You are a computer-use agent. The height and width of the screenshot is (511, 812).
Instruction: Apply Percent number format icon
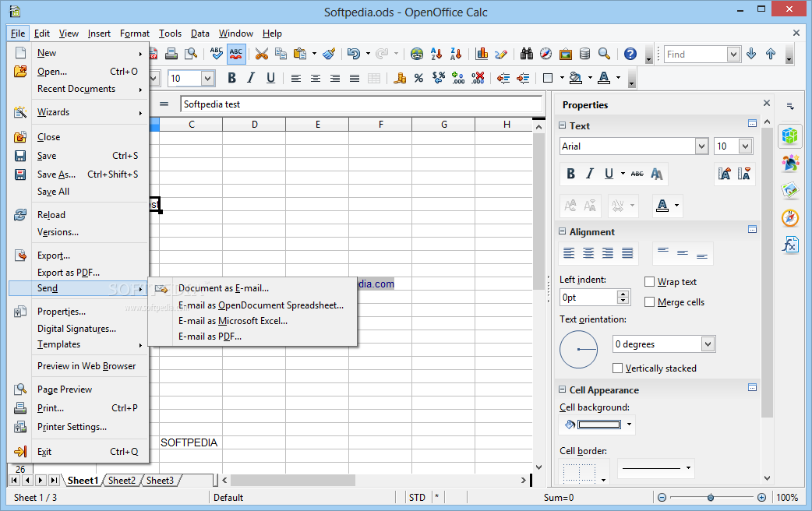pyautogui.click(x=419, y=78)
